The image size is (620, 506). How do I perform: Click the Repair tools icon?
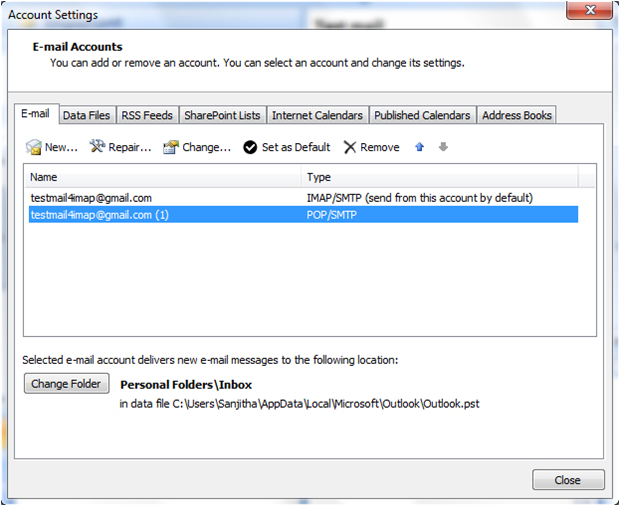coord(97,146)
